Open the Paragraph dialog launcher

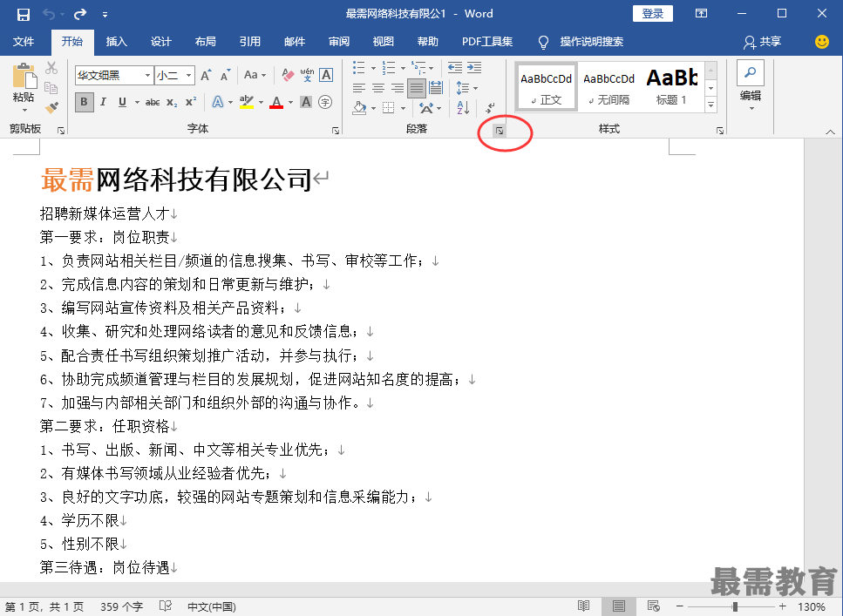500,131
